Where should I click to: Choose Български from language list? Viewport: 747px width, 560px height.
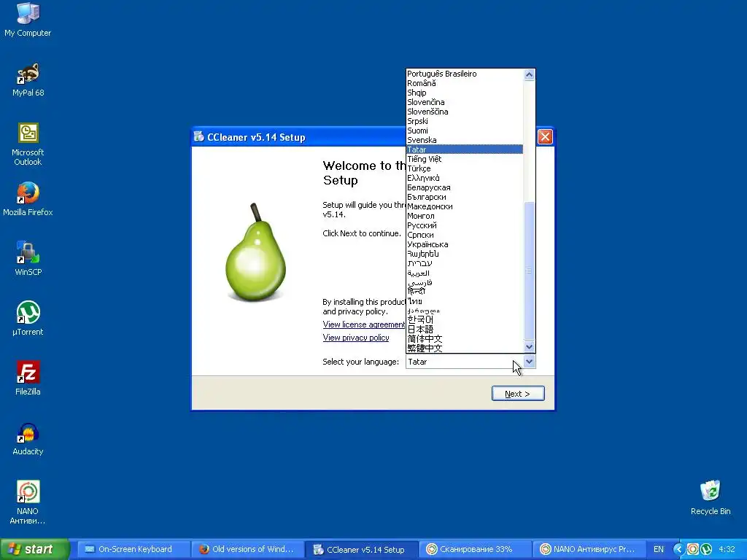point(465,197)
